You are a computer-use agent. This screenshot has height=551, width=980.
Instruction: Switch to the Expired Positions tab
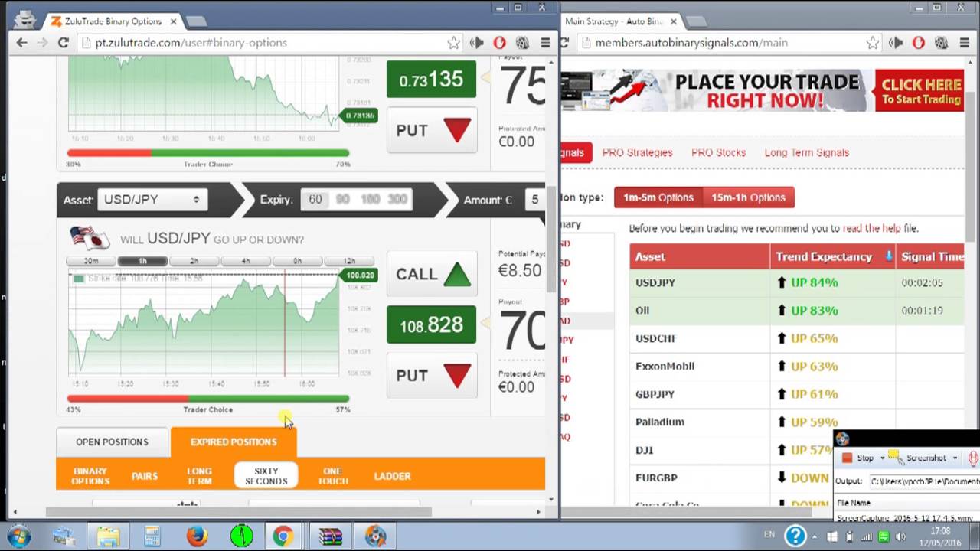click(234, 442)
